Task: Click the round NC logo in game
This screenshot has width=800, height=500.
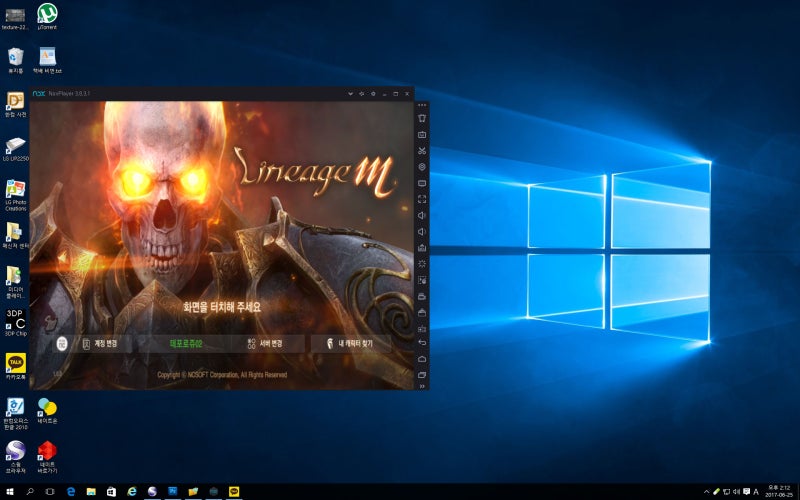Action: (x=62, y=343)
